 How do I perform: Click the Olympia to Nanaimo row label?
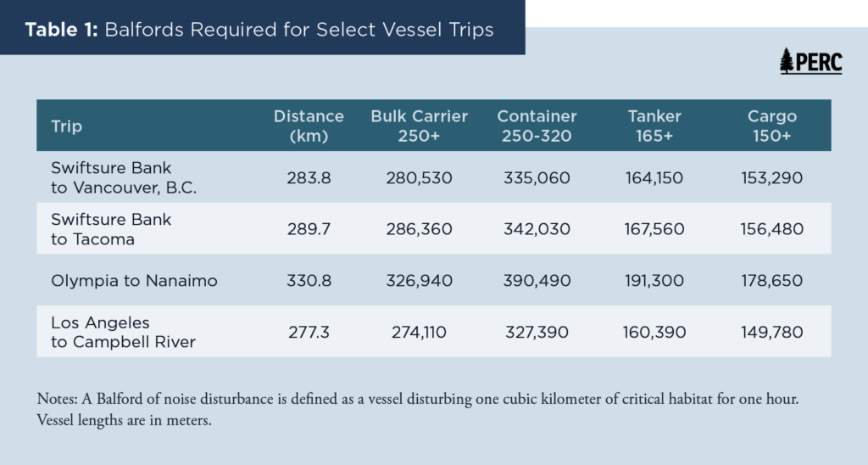[x=134, y=281]
